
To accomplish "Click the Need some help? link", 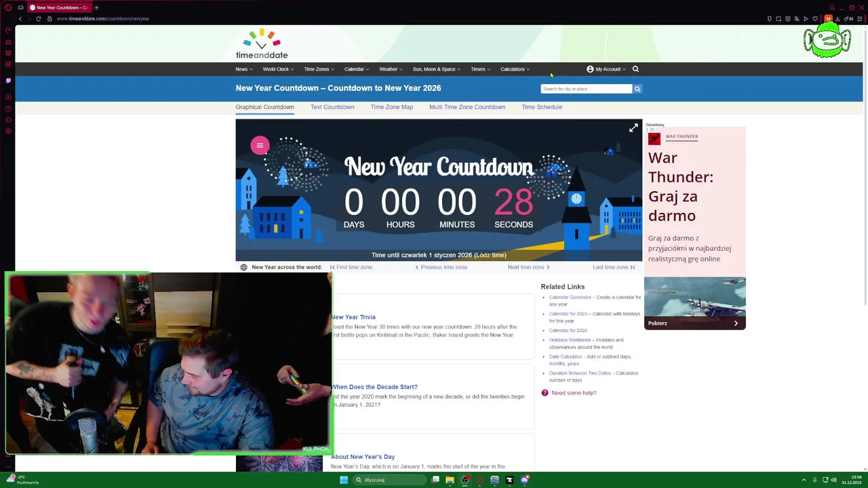I will tap(574, 393).
